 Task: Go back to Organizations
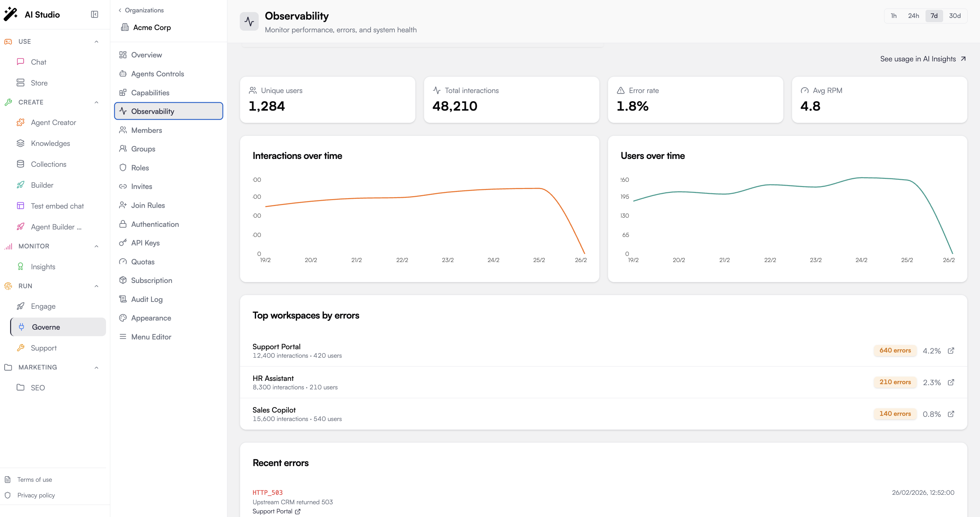click(141, 10)
